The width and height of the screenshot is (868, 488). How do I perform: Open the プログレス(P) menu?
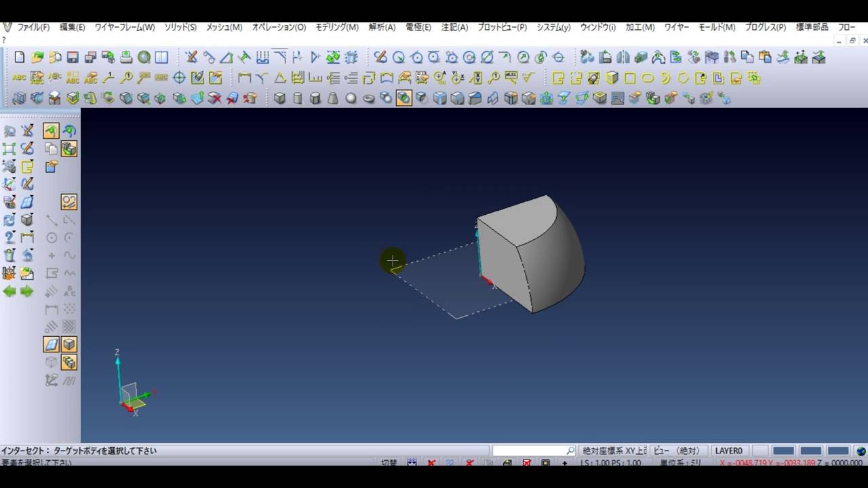(x=765, y=27)
